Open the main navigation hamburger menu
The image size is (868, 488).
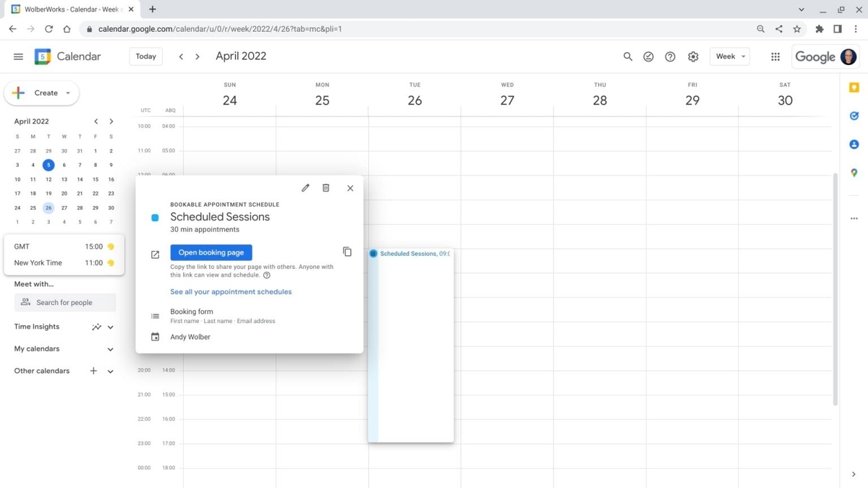click(x=18, y=56)
